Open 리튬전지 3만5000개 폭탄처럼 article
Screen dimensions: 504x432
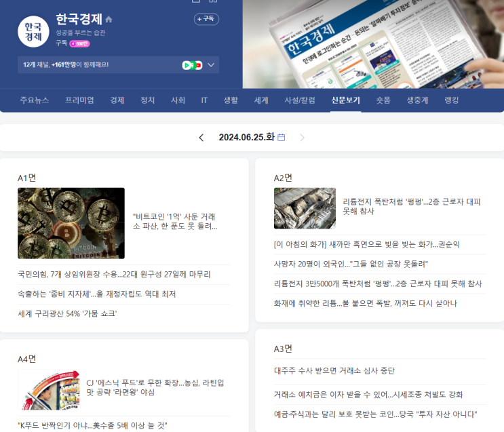[378, 284]
